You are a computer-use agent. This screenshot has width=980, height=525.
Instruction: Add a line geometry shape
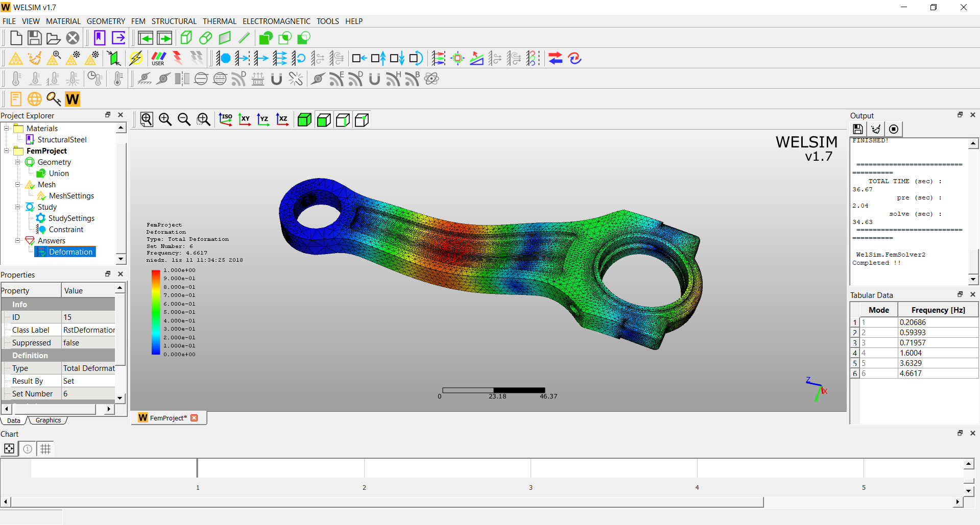click(244, 38)
